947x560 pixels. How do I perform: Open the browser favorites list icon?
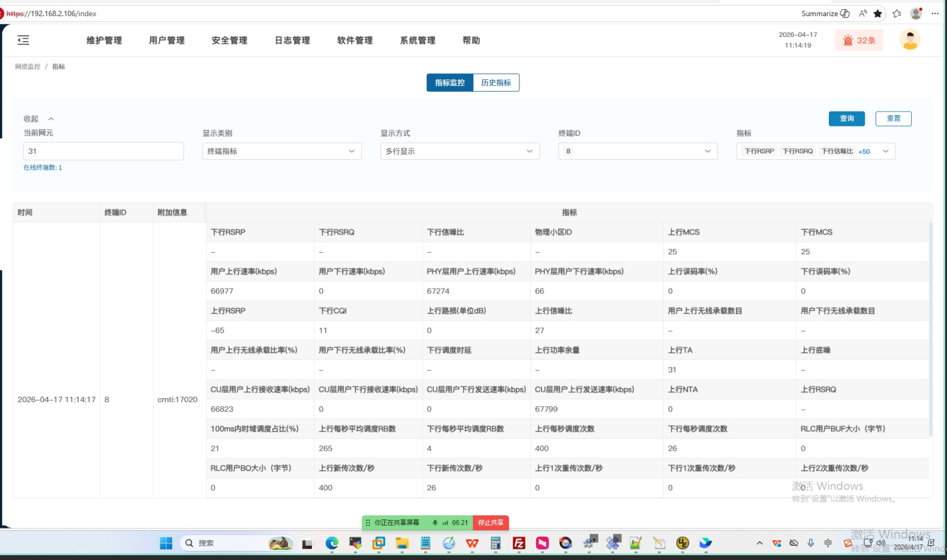click(897, 14)
